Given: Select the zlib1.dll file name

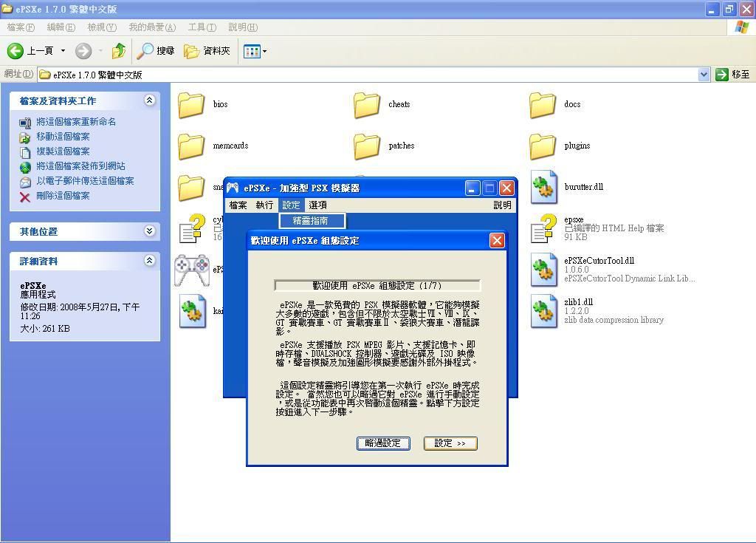Looking at the screenshot, I should [578, 302].
